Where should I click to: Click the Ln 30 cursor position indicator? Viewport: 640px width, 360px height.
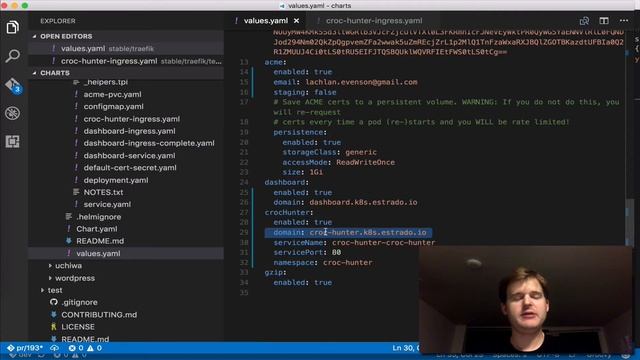pos(406,348)
